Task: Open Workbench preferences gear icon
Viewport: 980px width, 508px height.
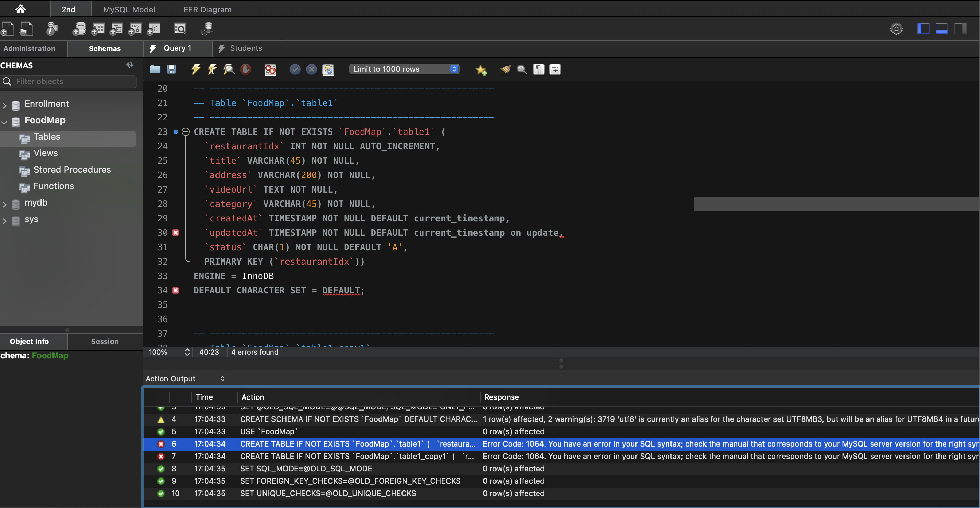Action: (x=896, y=28)
